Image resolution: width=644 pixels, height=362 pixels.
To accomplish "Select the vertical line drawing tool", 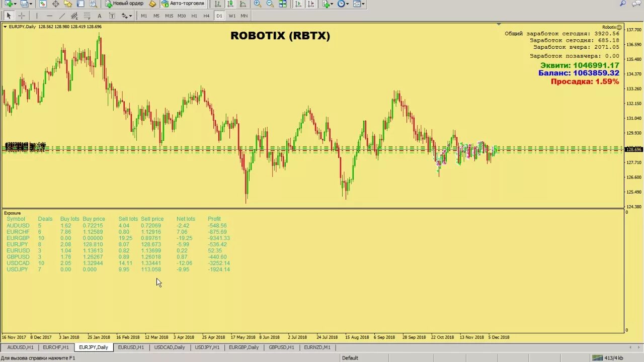I will click(37, 16).
